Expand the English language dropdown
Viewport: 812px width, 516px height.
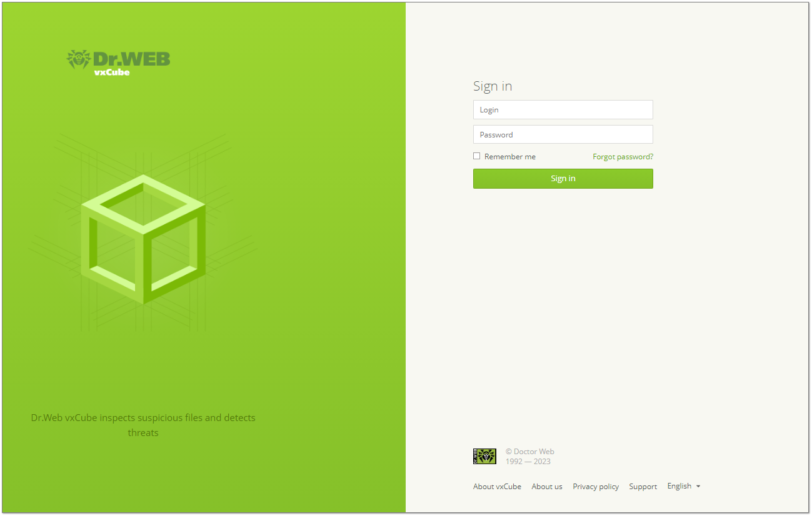pos(684,486)
